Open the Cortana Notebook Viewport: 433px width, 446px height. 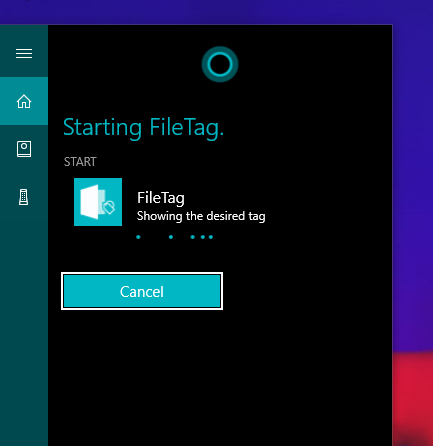(24, 149)
